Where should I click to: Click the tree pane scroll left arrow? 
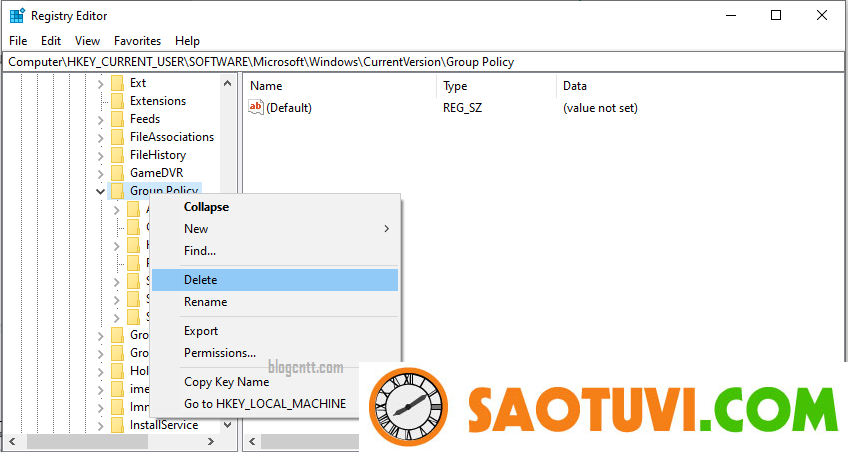[12, 442]
